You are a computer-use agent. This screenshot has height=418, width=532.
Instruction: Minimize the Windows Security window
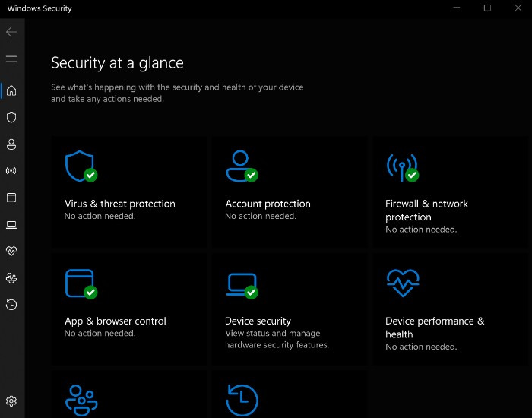click(x=457, y=8)
